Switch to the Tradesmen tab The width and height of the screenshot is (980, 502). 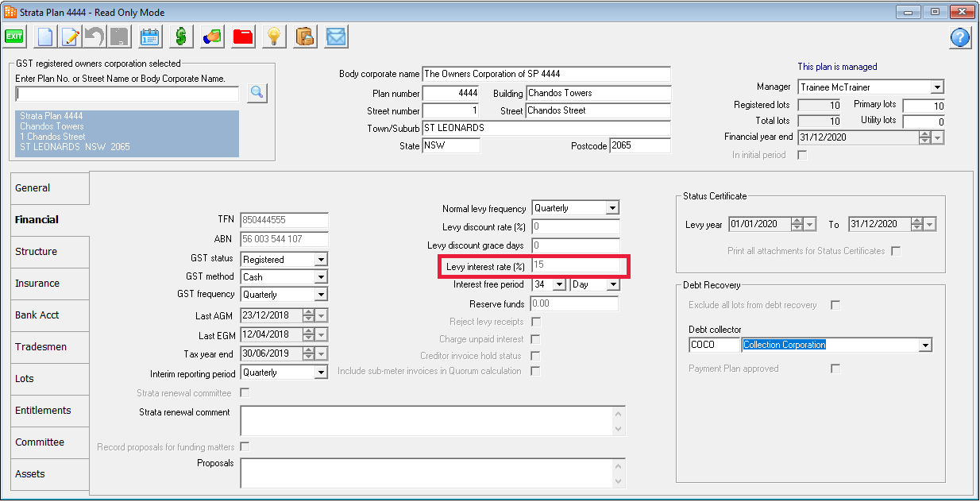click(x=50, y=347)
